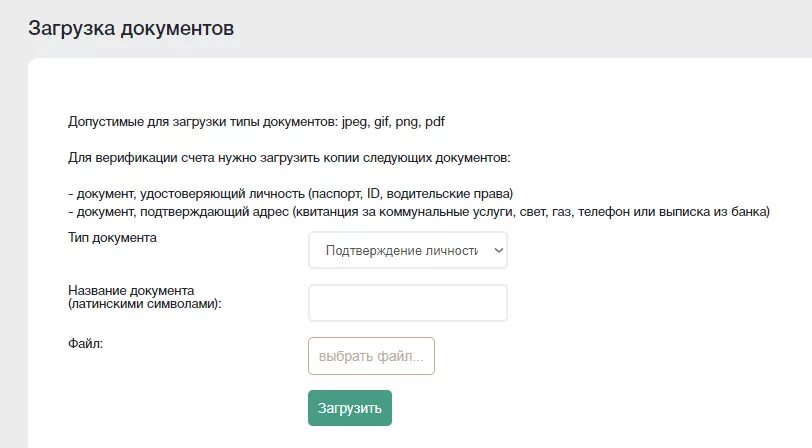Click the line about документ, удостоверяющий личность
Image resolution: width=812 pixels, height=448 pixels.
pyautogui.click(x=291, y=194)
